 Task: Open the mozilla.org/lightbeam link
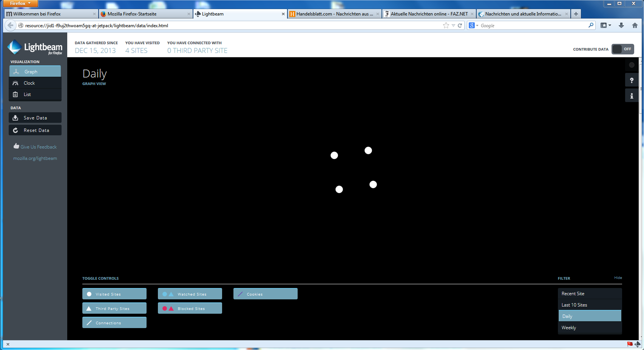35,158
